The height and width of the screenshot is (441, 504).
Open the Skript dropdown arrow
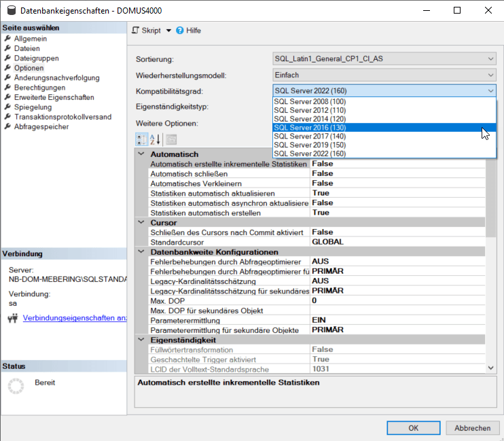[168, 31]
